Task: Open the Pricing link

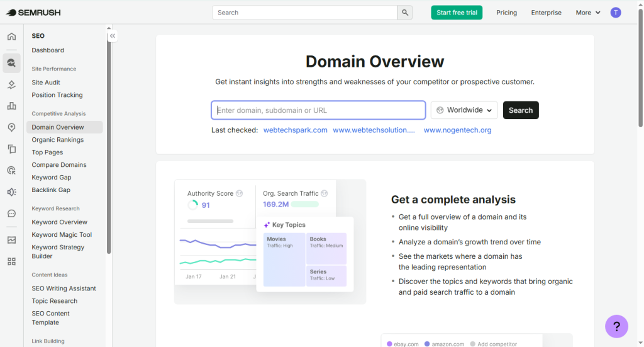Action: click(x=506, y=13)
